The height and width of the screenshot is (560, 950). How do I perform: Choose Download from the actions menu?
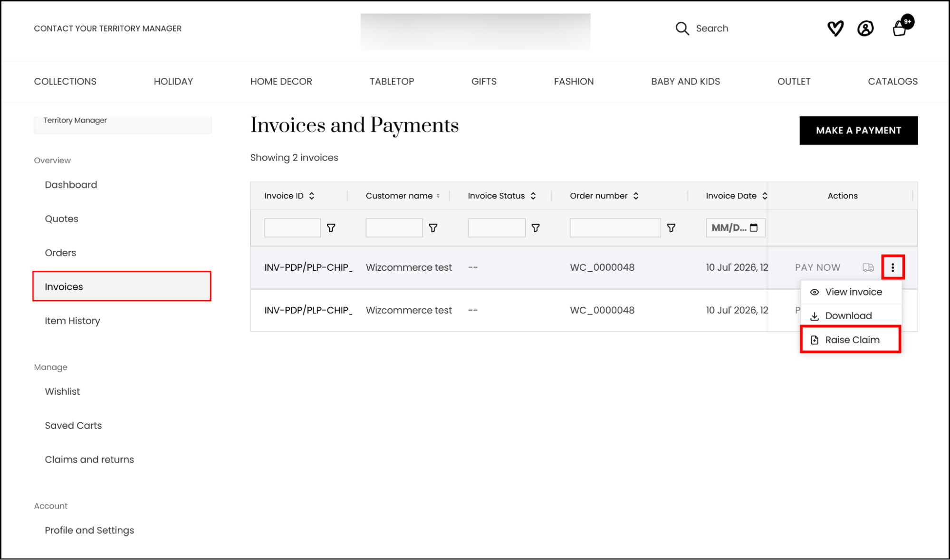point(851,316)
